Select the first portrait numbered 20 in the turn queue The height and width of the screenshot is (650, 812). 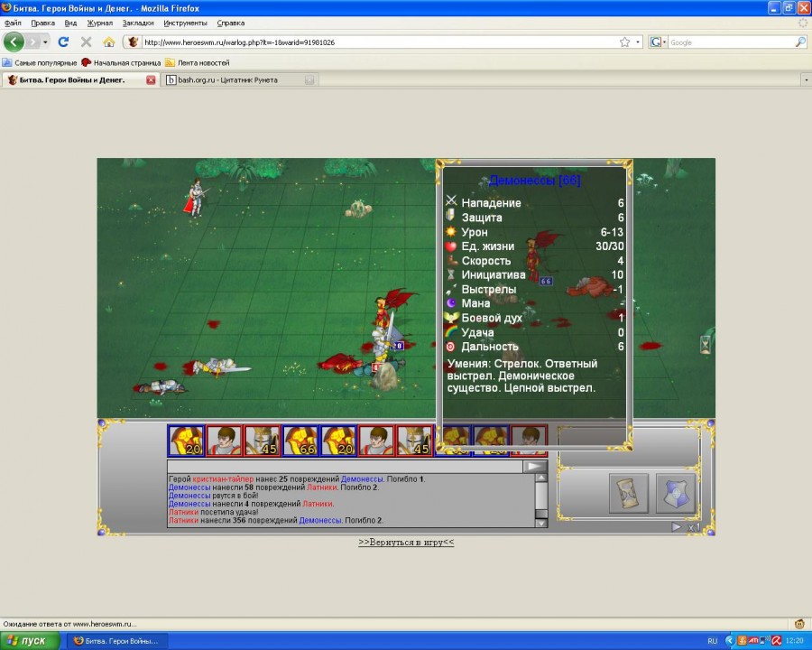(x=186, y=441)
